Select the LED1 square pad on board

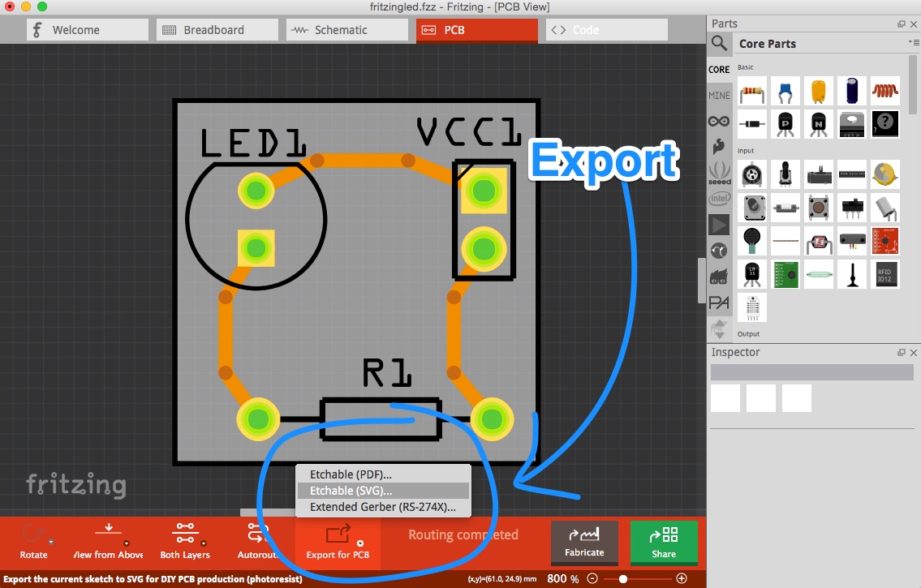[x=256, y=248]
